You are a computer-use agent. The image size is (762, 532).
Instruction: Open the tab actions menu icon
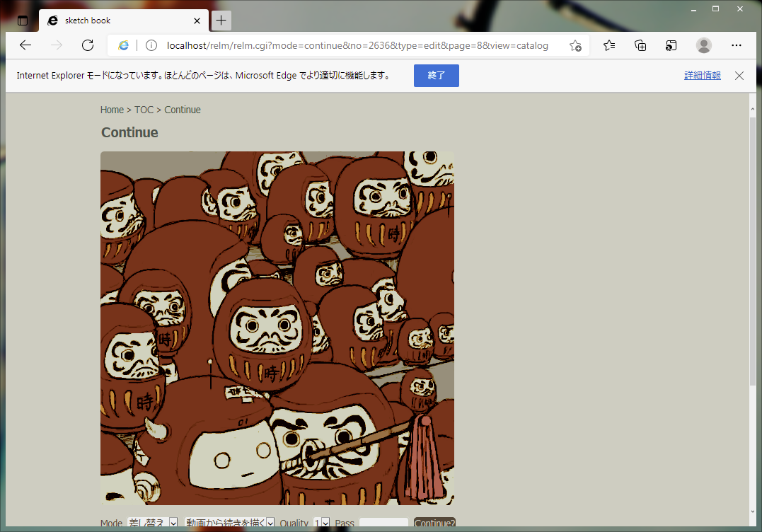(23, 21)
